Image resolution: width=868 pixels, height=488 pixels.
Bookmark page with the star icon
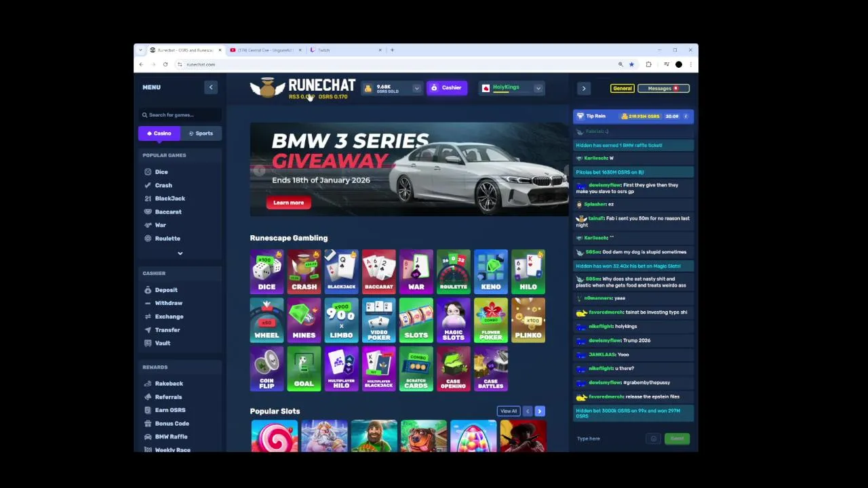click(x=631, y=64)
